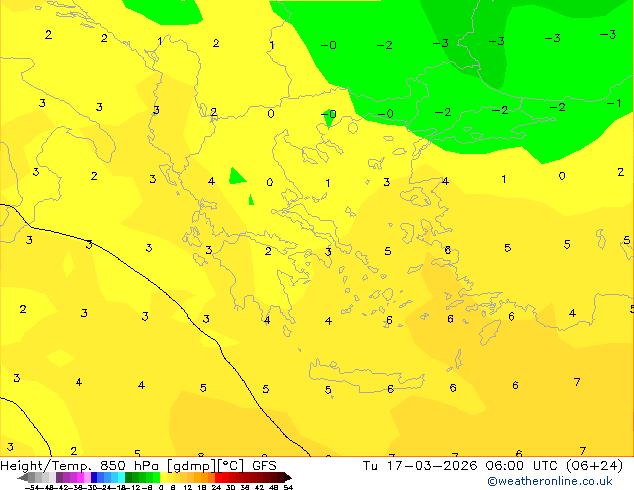The width and height of the screenshot is (634, 490).
Task: Click the 'GFS' model name in title
Action: point(264,466)
